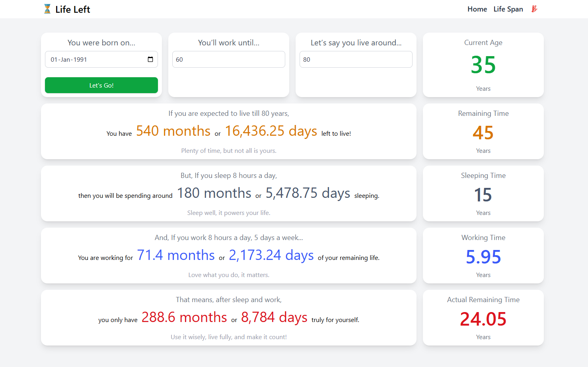Click the Life Left site title
The image size is (588, 367).
click(x=72, y=10)
